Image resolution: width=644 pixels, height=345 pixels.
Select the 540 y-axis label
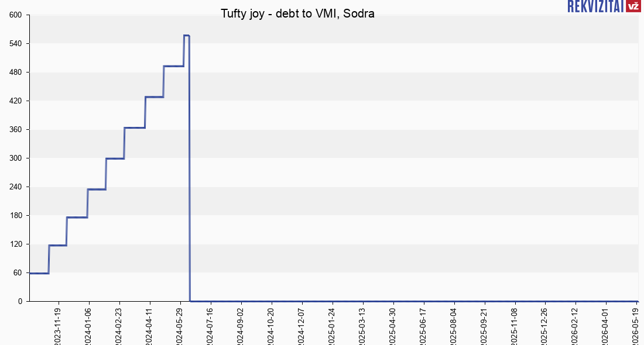pyautogui.click(x=15, y=44)
